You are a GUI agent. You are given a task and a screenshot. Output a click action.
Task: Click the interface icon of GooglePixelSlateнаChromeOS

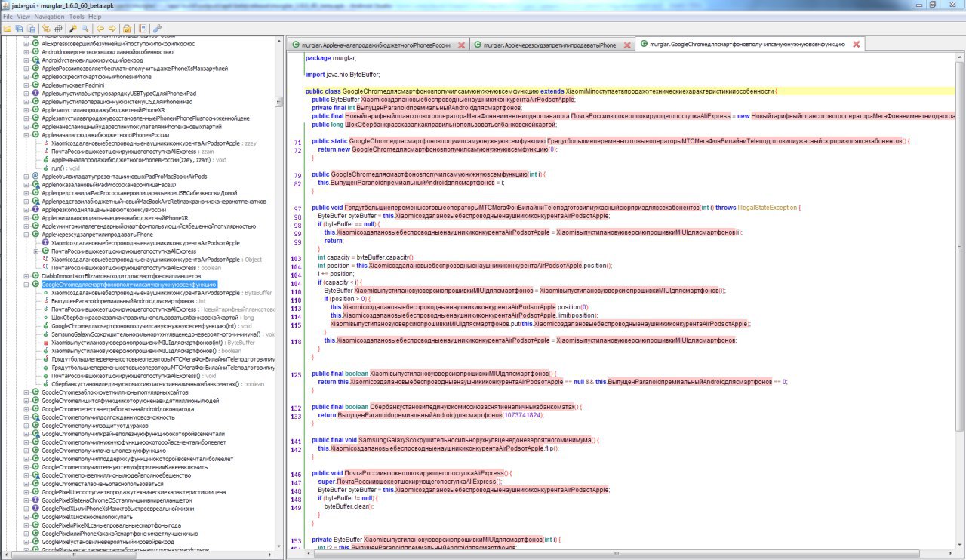point(35,500)
